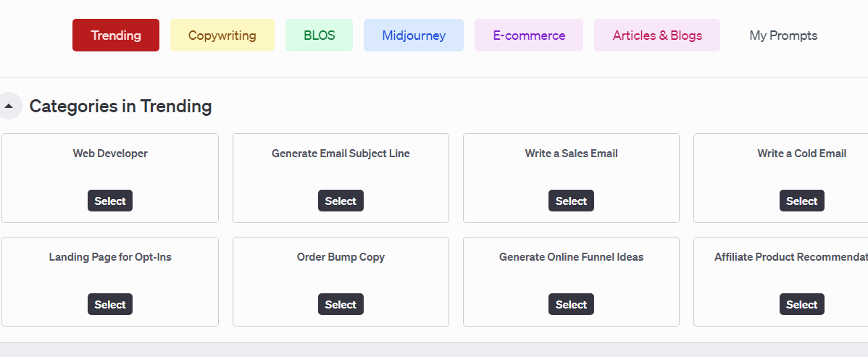Click the Order Bump Copy card title
The height and width of the screenshot is (357, 868).
click(341, 257)
